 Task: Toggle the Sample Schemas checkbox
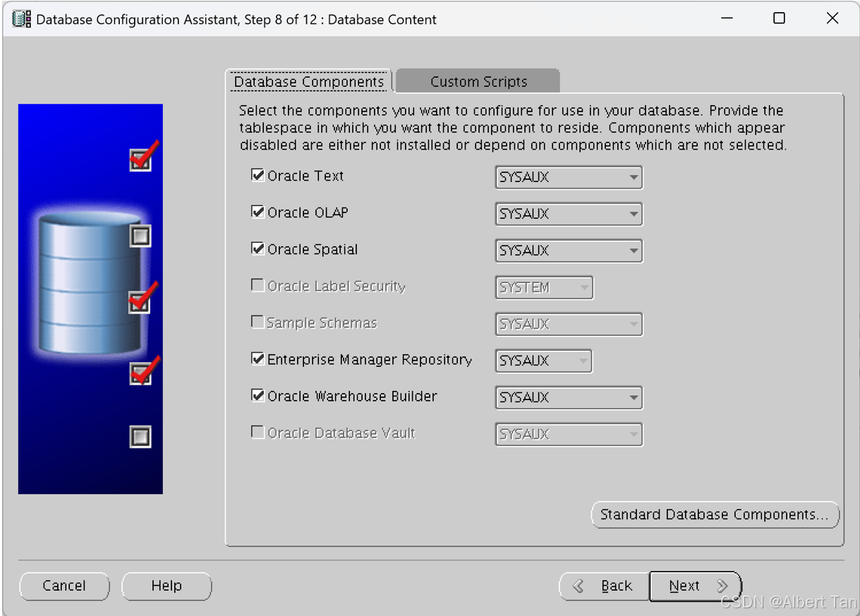point(258,322)
